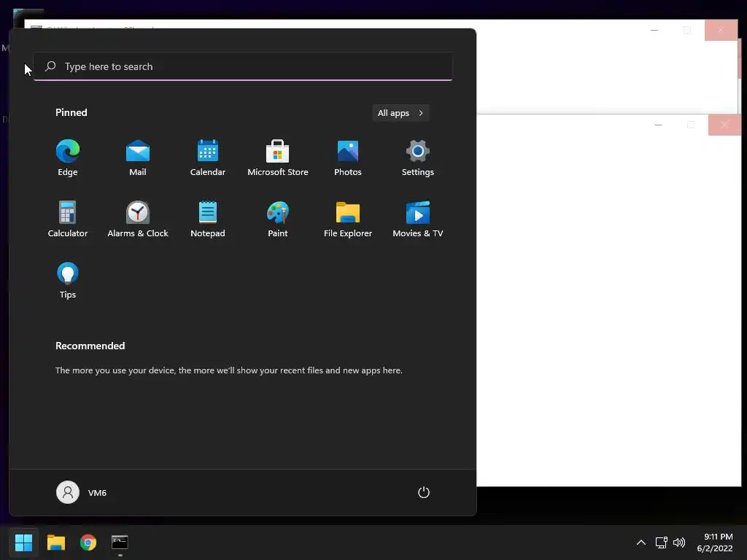The width and height of the screenshot is (747, 560).
Task: Maximize the upper background window
Action: click(x=687, y=30)
